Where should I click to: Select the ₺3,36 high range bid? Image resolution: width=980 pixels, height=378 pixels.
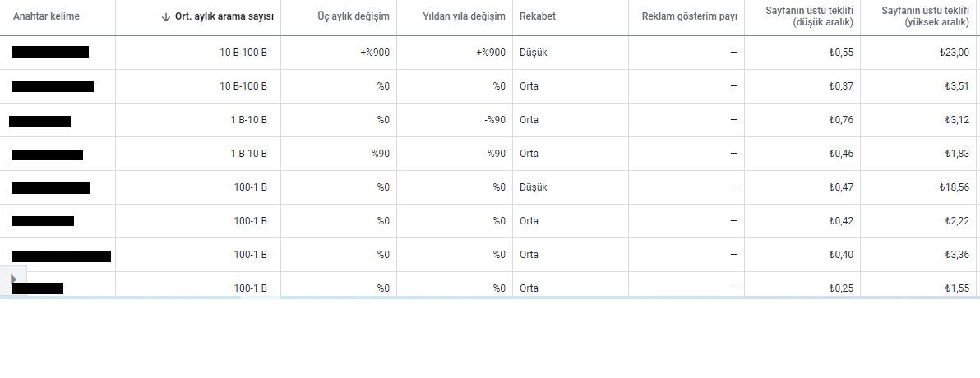pyautogui.click(x=957, y=255)
